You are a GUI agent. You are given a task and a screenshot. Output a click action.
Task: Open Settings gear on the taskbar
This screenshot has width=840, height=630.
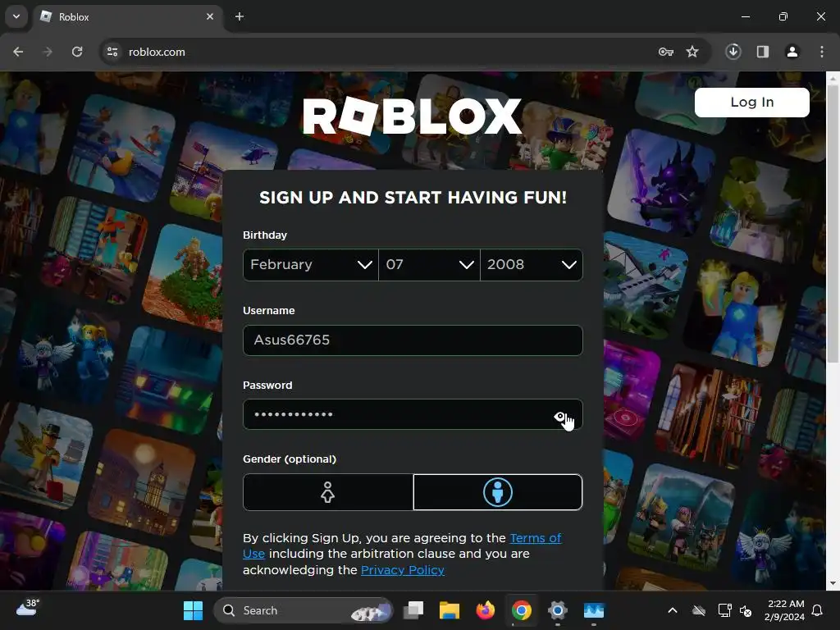[x=557, y=610]
